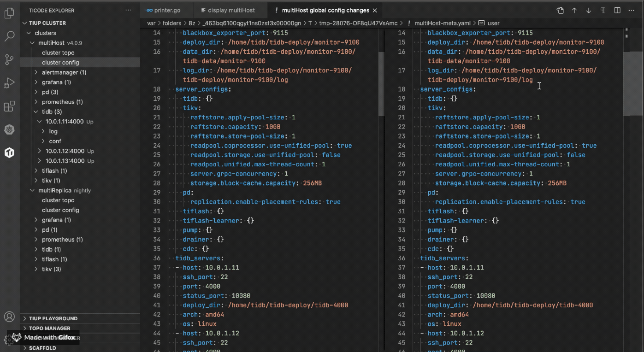
Task: Open the Kubernetes view icon
Action: (9, 129)
